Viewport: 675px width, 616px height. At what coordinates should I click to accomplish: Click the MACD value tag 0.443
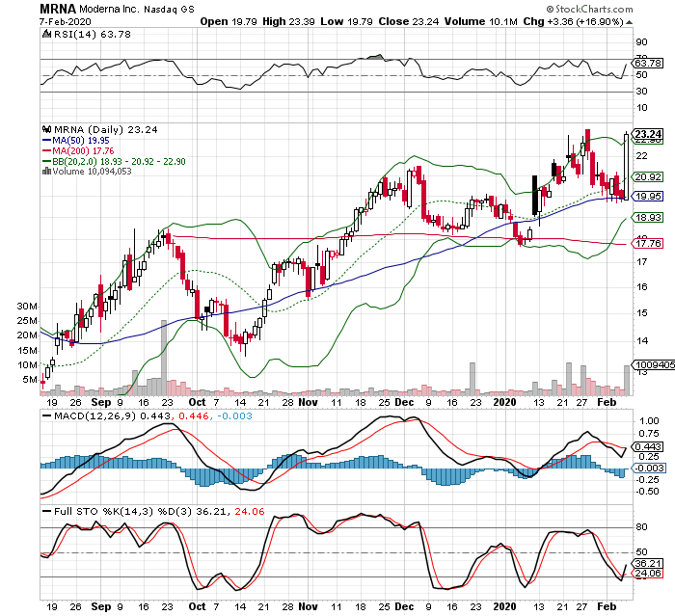[x=648, y=445]
